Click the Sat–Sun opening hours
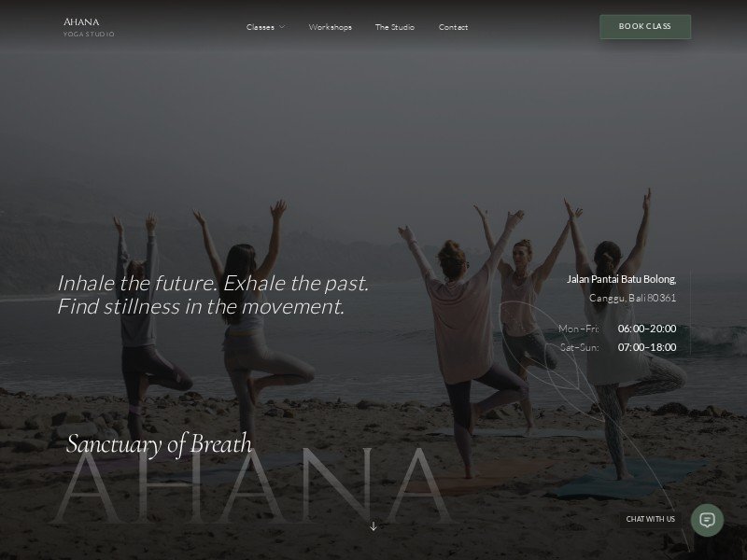The image size is (747, 560). pyautogui.click(x=618, y=347)
